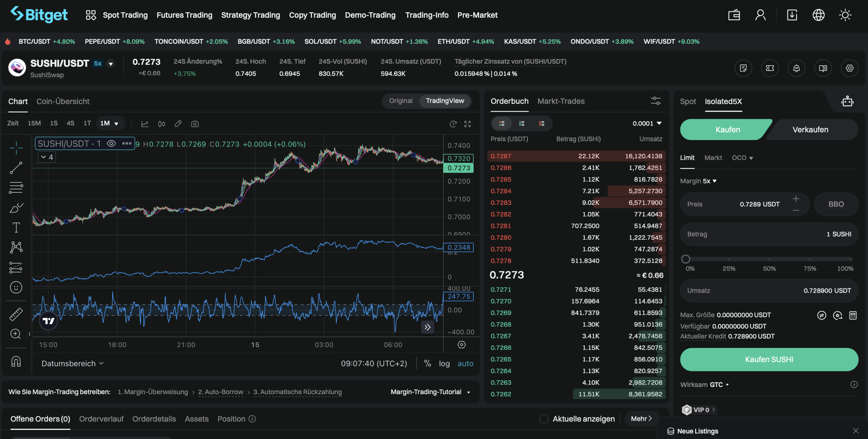Screen dimensions: 868x439
Task: Show only bids order book view
Action: point(522,124)
